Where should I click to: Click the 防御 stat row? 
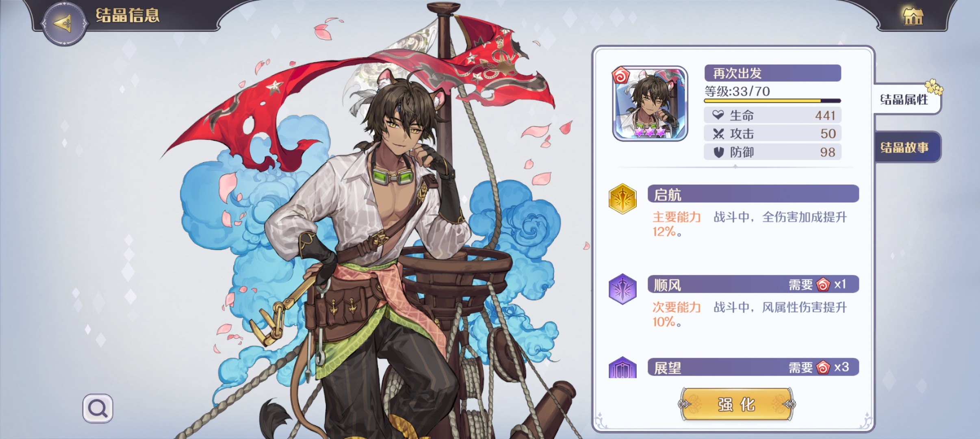(x=772, y=152)
